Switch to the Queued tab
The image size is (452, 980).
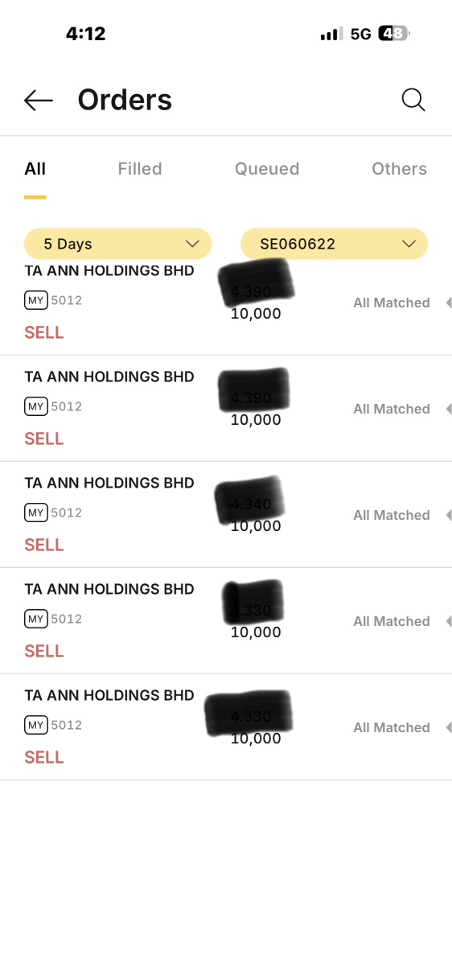point(267,169)
